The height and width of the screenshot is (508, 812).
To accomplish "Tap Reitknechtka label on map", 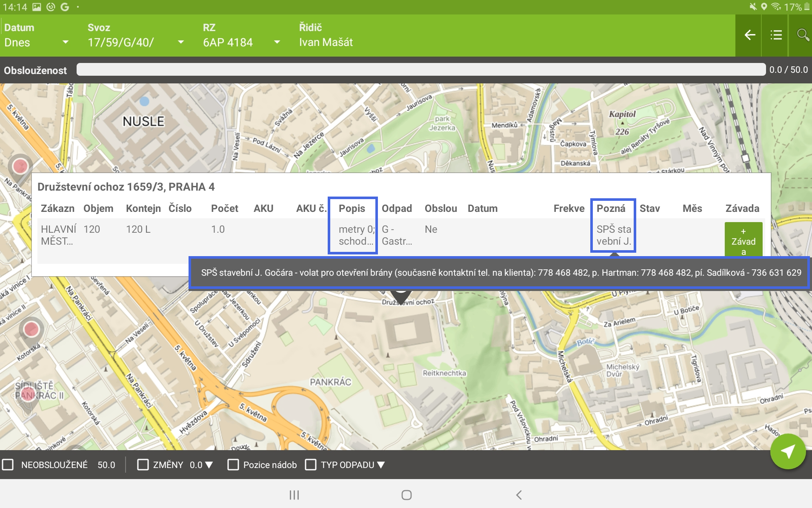I will pos(444,373).
